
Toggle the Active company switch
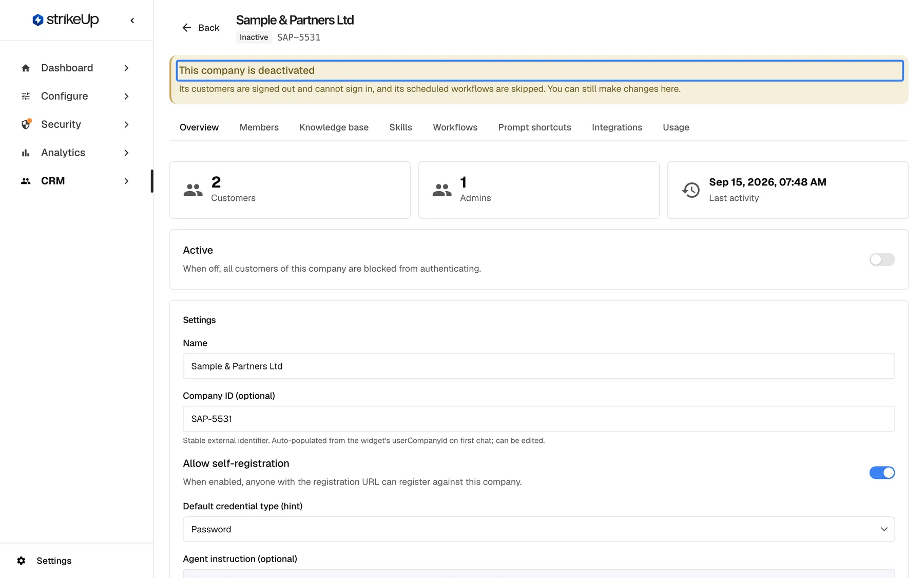click(x=882, y=259)
